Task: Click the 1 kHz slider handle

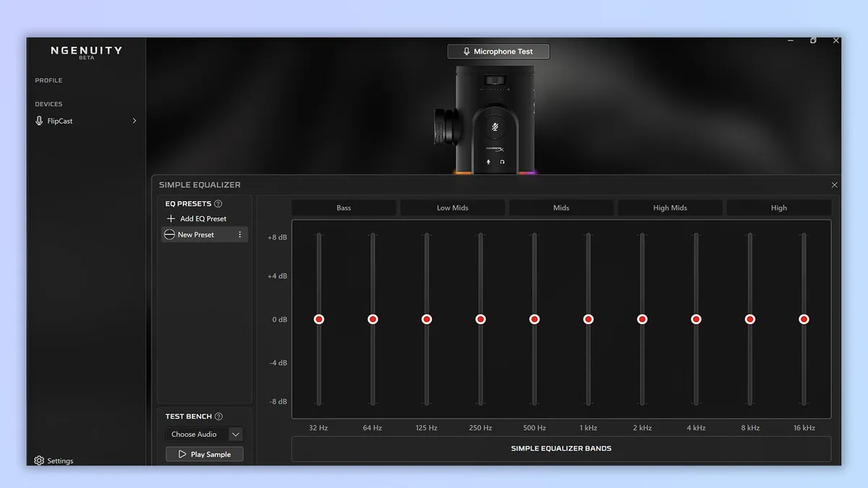Action: point(588,319)
